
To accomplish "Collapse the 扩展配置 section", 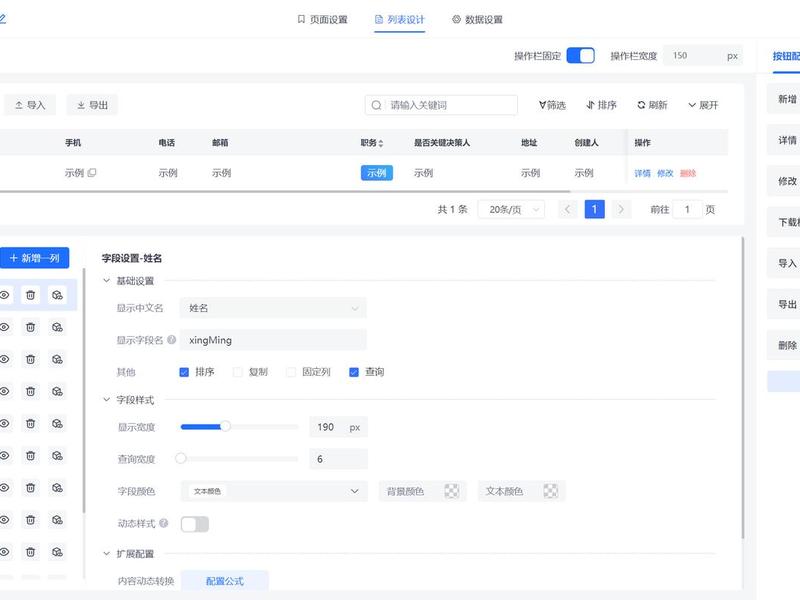I will click(107, 554).
